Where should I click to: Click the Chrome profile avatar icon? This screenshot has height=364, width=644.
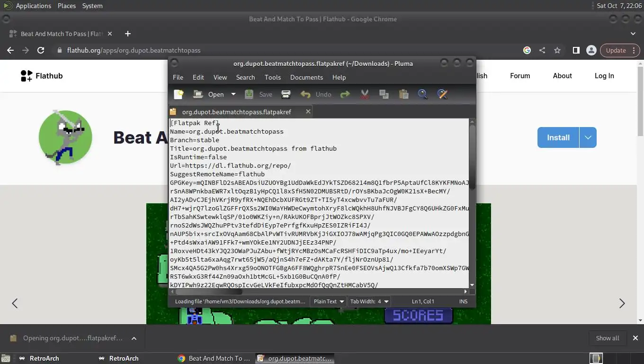[591, 50]
